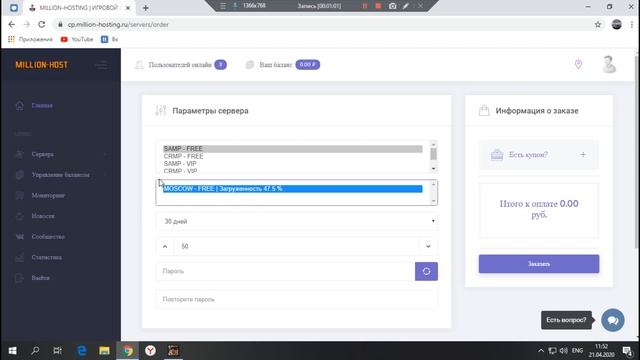Open the Новости sidebar item
Screen dimensions: 640x360
pos(43,216)
